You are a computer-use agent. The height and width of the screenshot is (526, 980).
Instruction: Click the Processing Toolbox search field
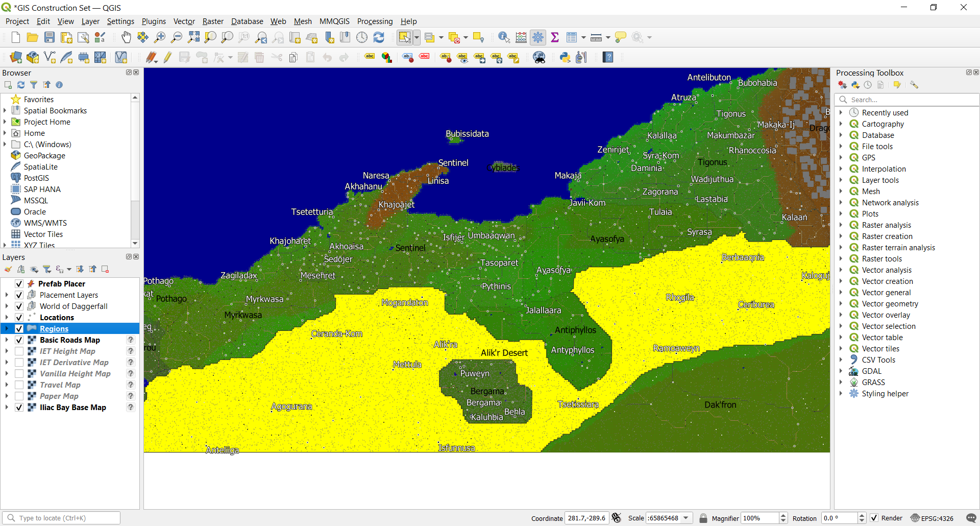click(907, 100)
